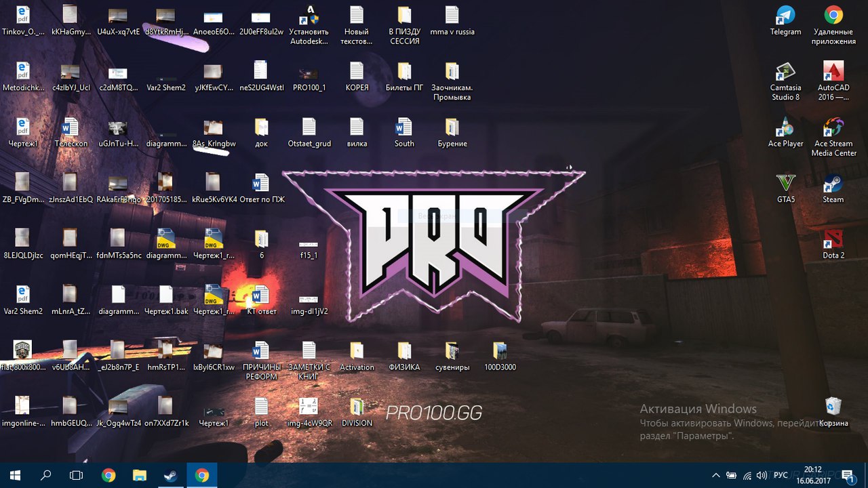Open the 100D3000 folder
Image resolution: width=868 pixels, height=488 pixels.
coord(500,356)
